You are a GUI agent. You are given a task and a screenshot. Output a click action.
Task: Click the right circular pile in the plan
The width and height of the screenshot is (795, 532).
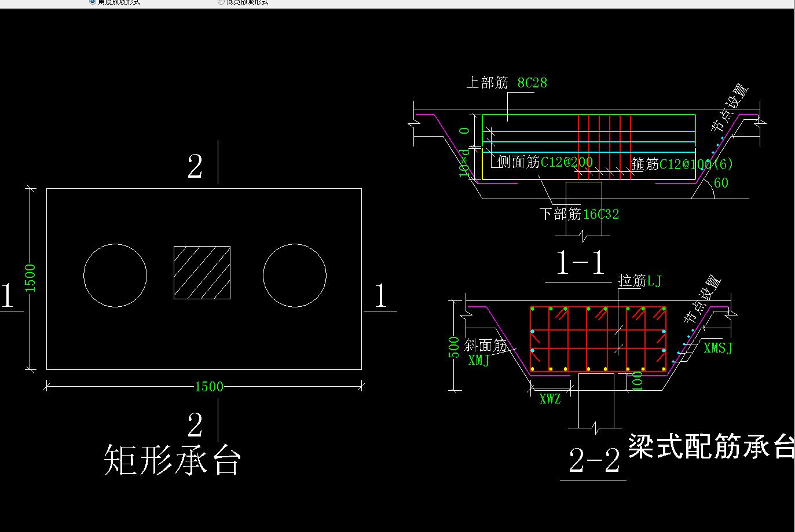coord(295,276)
